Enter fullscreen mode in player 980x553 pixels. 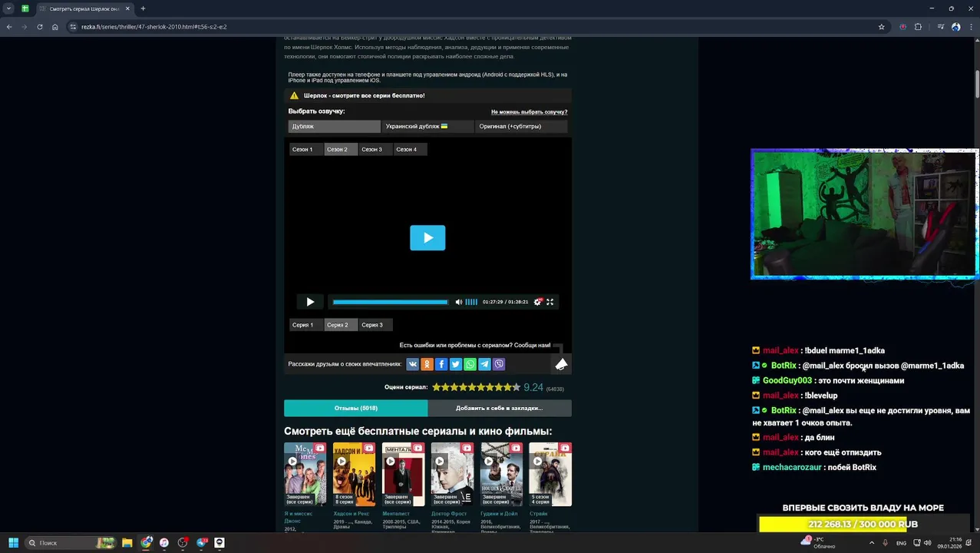549,302
